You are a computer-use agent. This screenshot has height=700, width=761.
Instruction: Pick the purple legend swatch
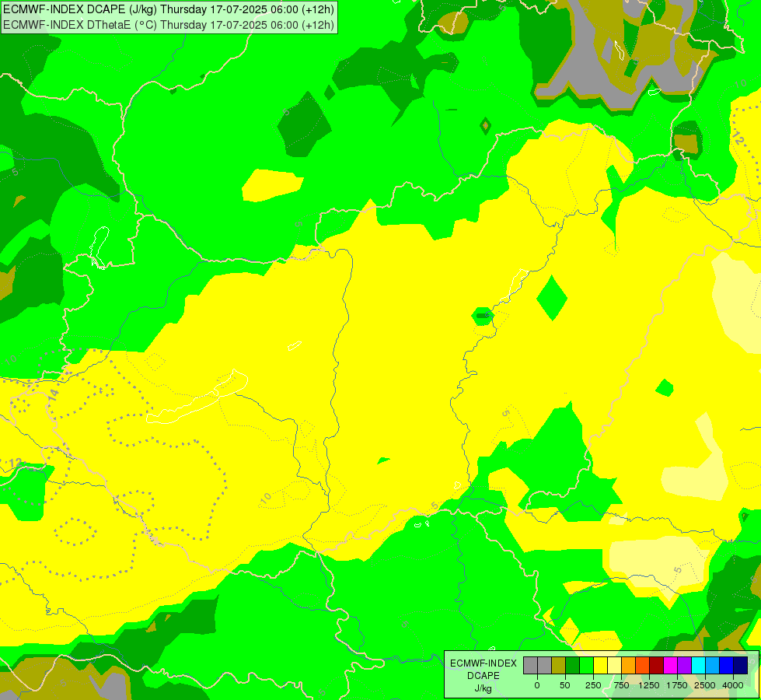684,666
